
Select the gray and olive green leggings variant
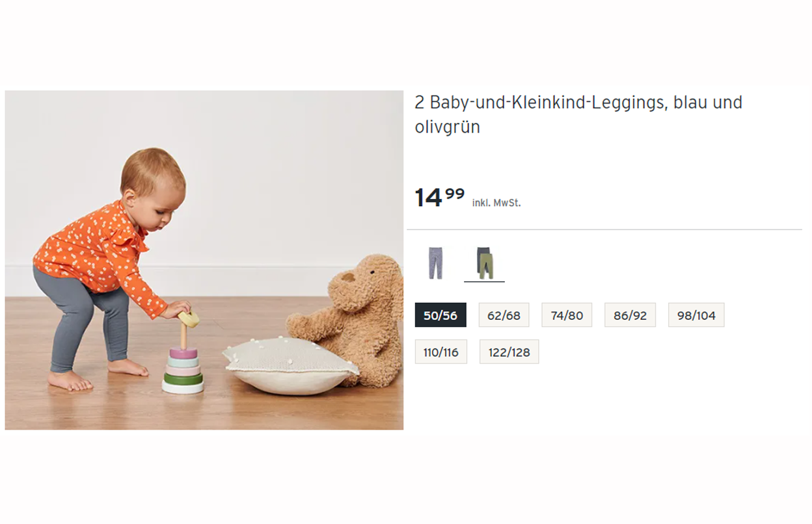click(x=485, y=263)
